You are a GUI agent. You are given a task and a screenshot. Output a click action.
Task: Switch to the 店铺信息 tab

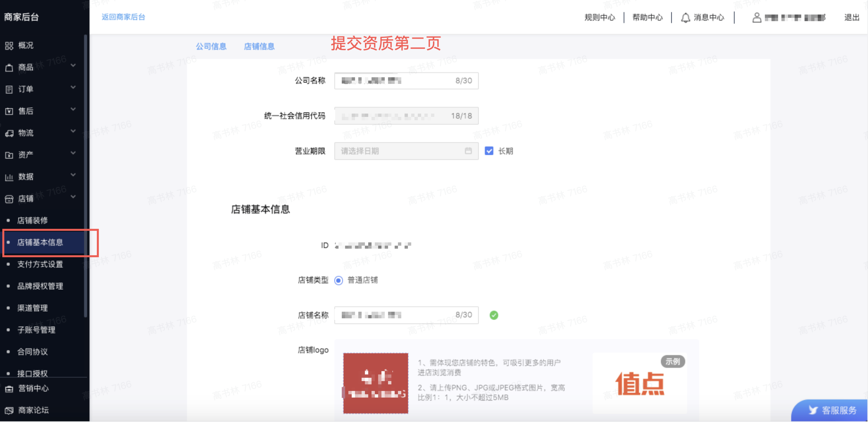pos(259,46)
